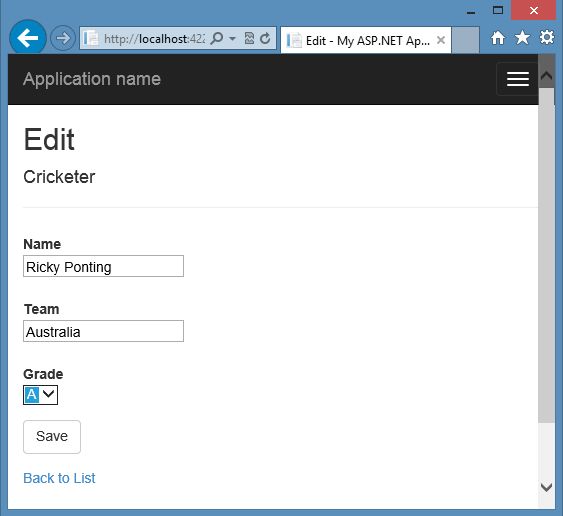Open the address bar autocomplete dropdown arrow
The image size is (563, 516).
[x=233, y=38]
